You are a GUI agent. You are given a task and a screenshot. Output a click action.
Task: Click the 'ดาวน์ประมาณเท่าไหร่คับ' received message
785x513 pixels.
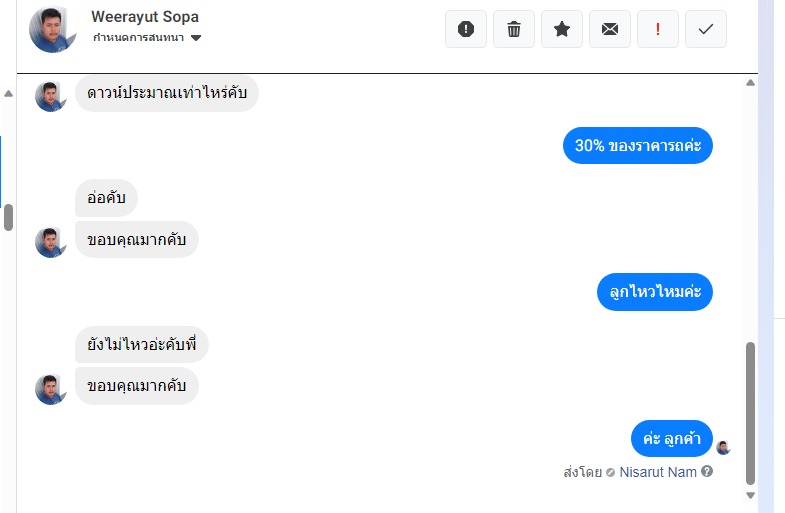pyautogui.click(x=167, y=93)
